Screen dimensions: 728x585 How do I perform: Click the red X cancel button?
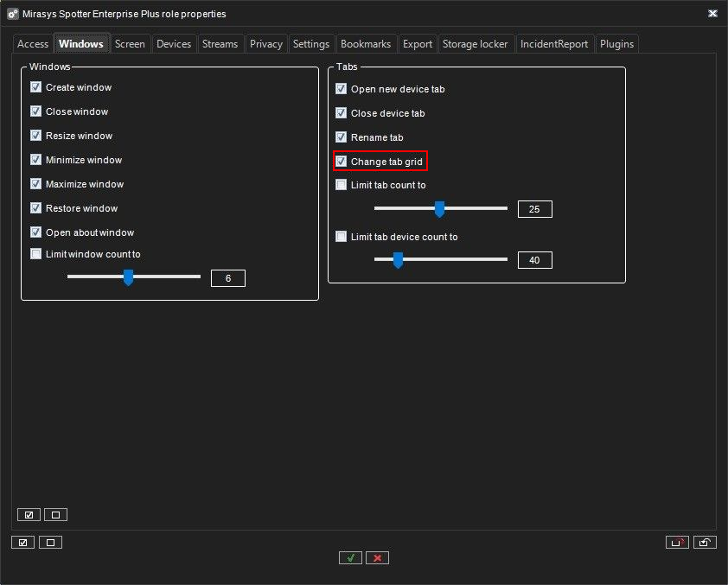click(377, 558)
